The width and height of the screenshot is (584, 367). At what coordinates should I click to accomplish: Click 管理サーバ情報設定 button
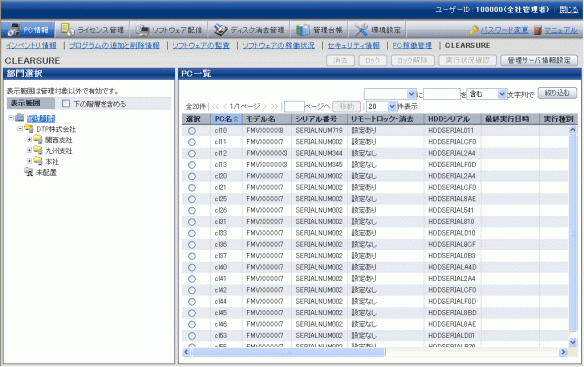(x=539, y=60)
